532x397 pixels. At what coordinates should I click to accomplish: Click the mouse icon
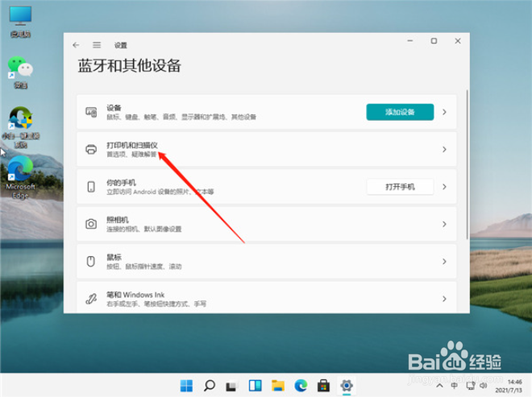pos(91,262)
